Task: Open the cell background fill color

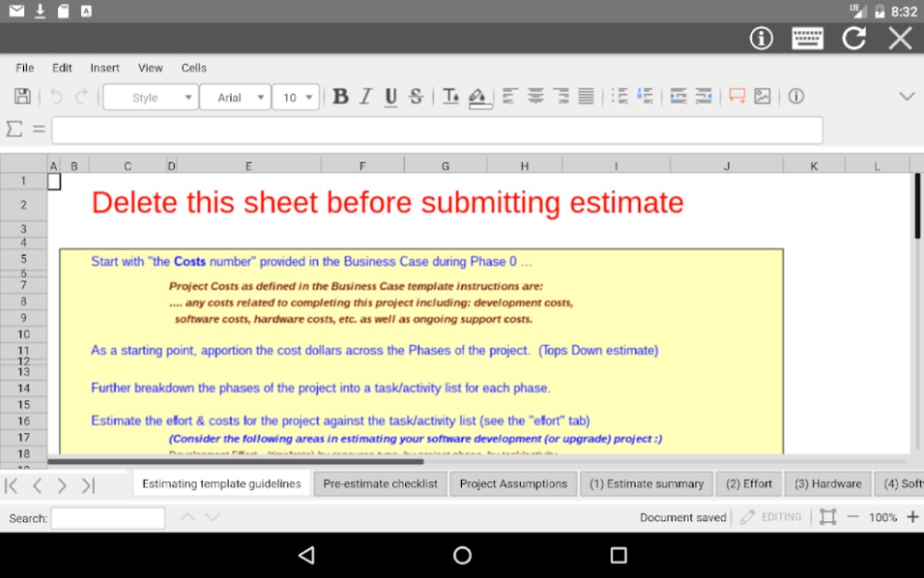Action: click(478, 97)
